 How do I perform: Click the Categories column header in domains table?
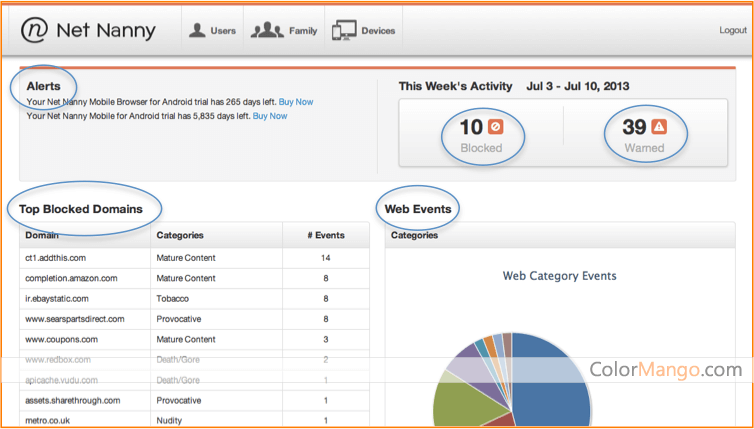click(180, 235)
